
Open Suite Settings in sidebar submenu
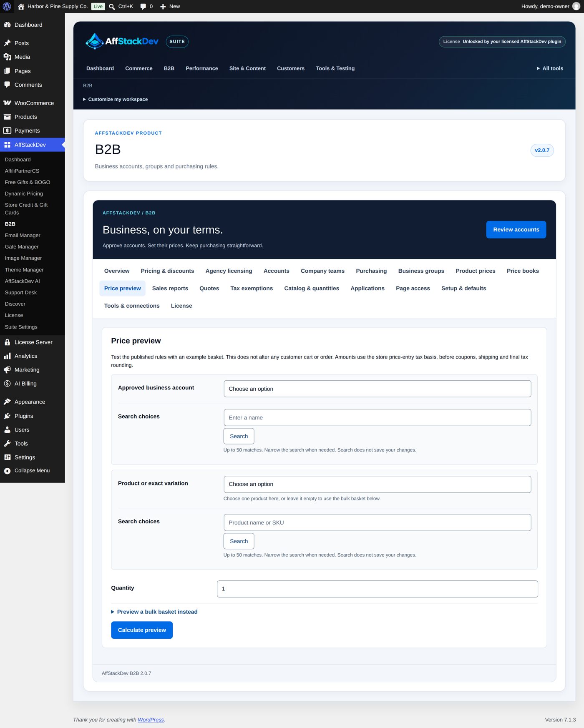click(21, 327)
